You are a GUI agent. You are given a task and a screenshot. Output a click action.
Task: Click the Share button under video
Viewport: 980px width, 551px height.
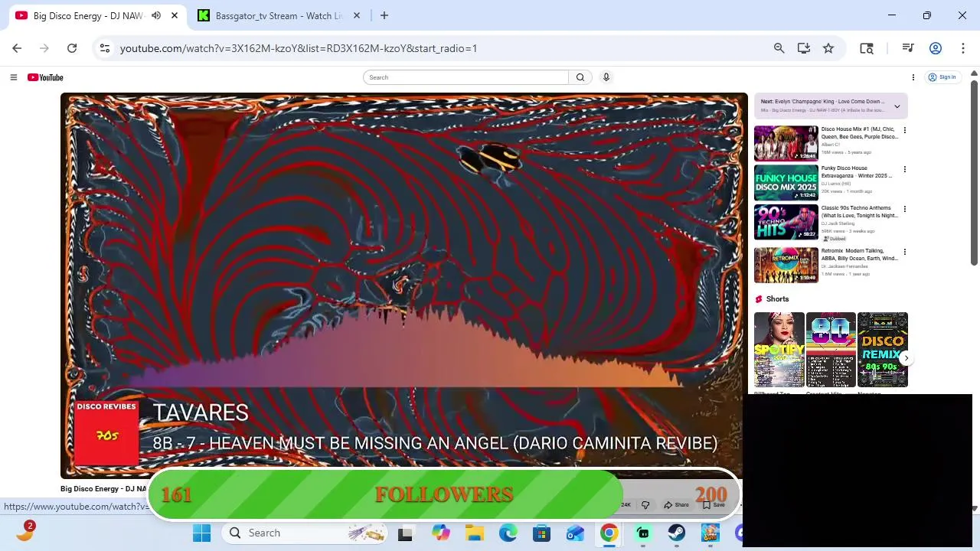point(677,505)
